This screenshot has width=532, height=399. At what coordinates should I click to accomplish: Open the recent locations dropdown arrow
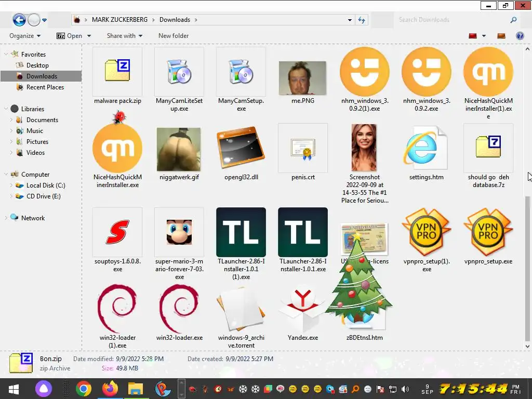pyautogui.click(x=45, y=20)
